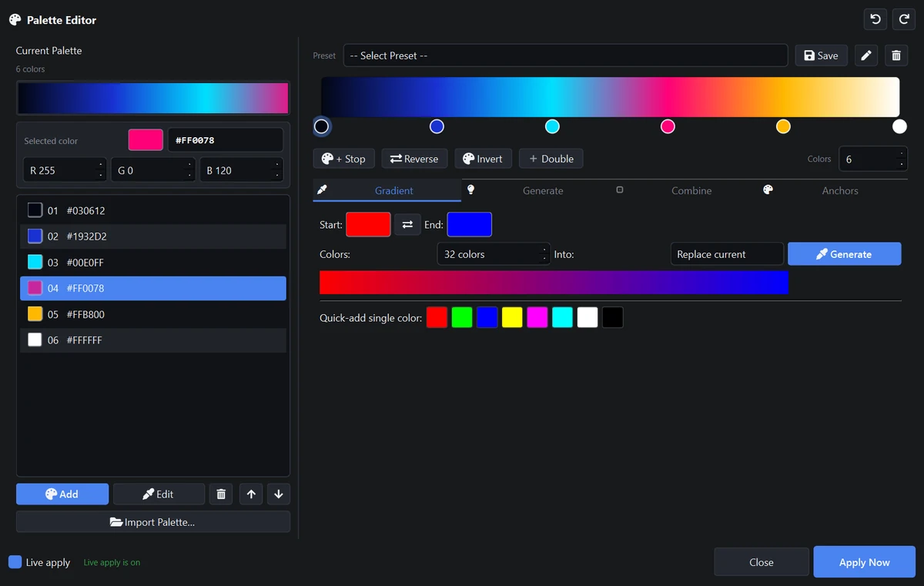Click the undo arrow icon
924x586 pixels.
(875, 19)
